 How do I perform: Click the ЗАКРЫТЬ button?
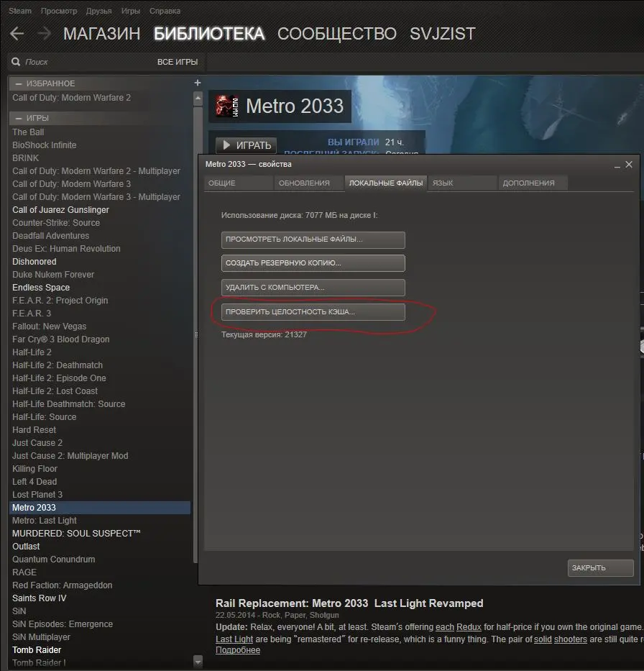click(x=600, y=568)
